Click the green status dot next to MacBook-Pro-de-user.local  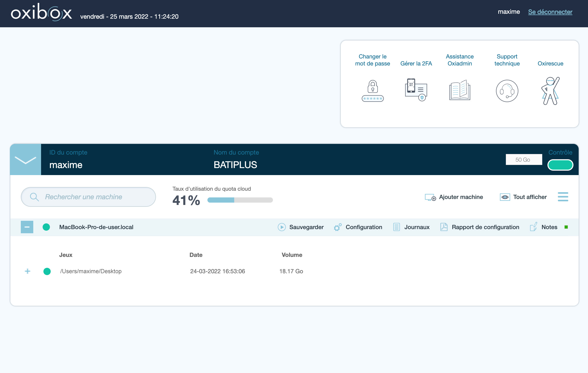click(x=46, y=227)
